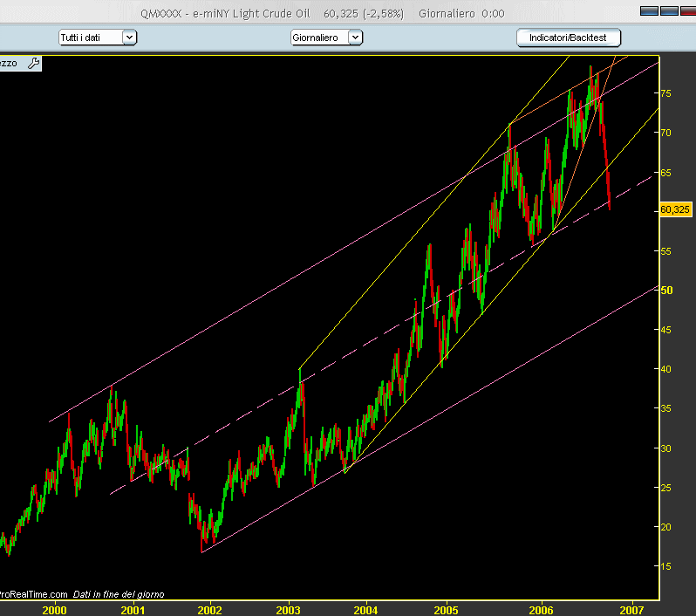Click the Indicatori/Backtest button
Image resolution: width=696 pixels, height=616 pixels.
(x=568, y=38)
